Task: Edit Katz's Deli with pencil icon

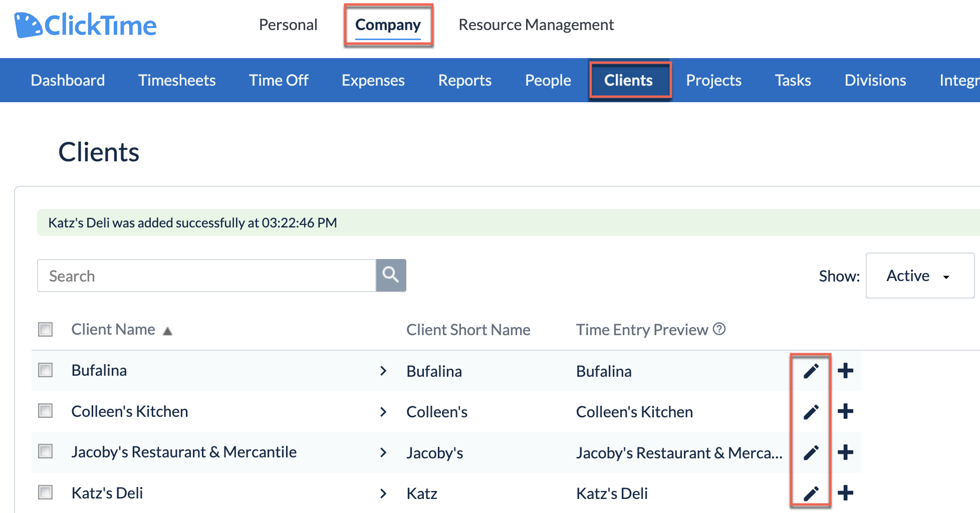Action: pyautogui.click(x=811, y=493)
